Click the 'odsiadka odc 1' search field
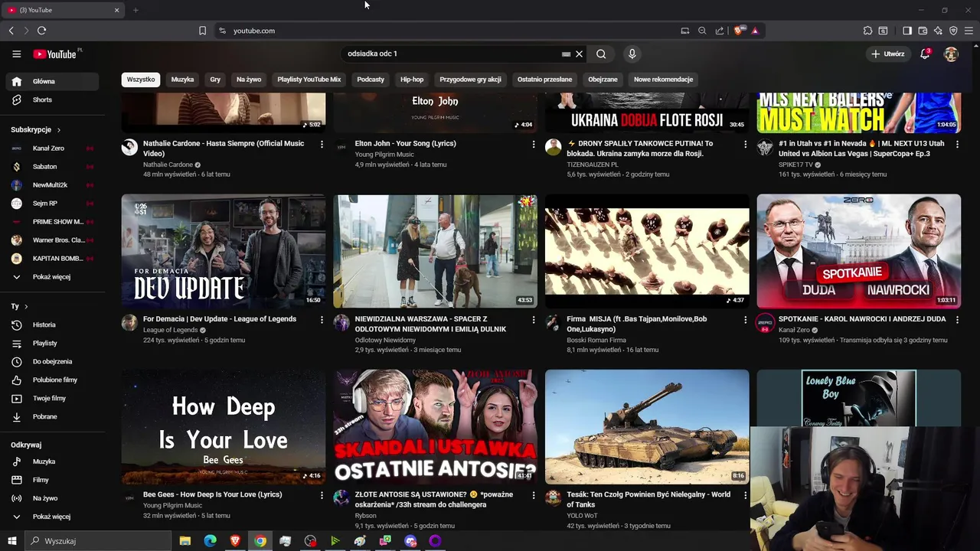This screenshot has height=551, width=980. (x=452, y=54)
